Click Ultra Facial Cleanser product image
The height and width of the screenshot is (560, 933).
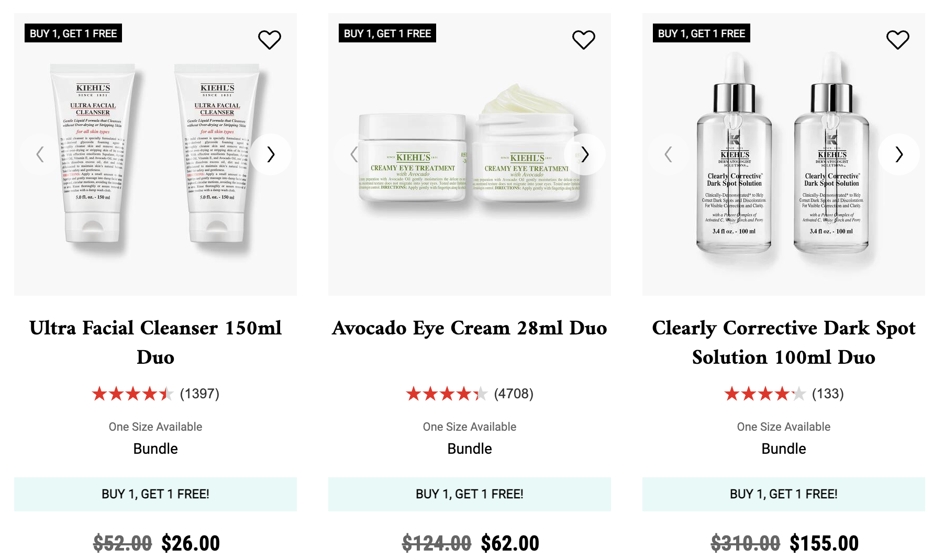pyautogui.click(x=155, y=154)
